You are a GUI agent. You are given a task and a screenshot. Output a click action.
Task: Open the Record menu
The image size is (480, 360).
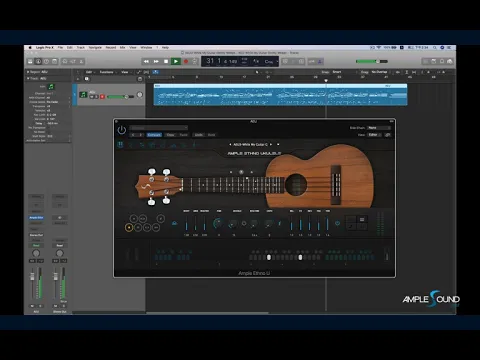point(111,48)
